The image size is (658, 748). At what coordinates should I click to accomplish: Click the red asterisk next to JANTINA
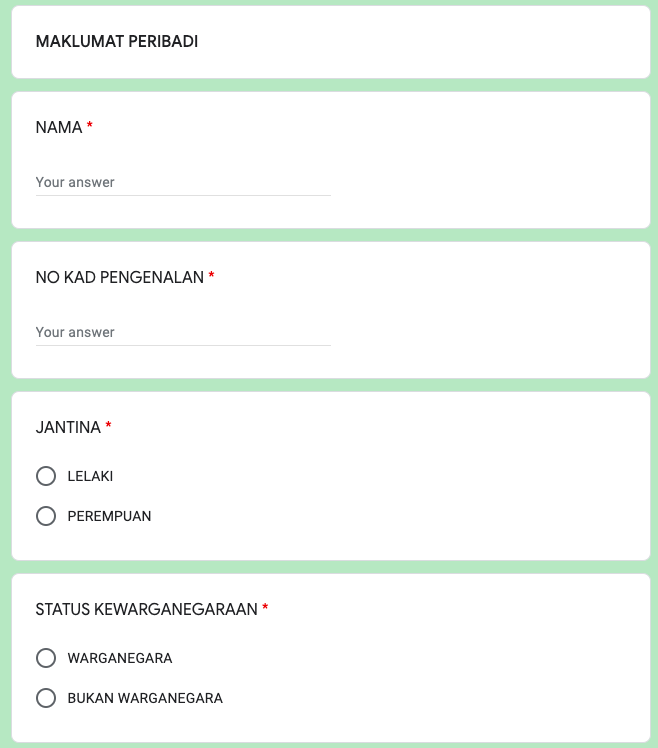[x=108, y=426]
